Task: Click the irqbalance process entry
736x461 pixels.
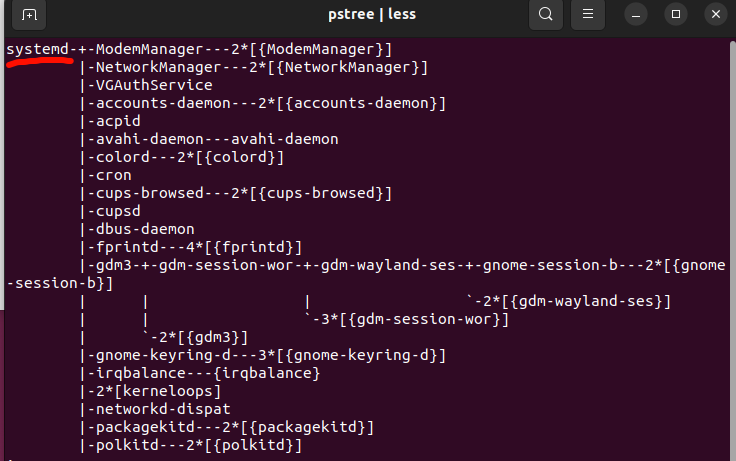Action: coord(140,373)
